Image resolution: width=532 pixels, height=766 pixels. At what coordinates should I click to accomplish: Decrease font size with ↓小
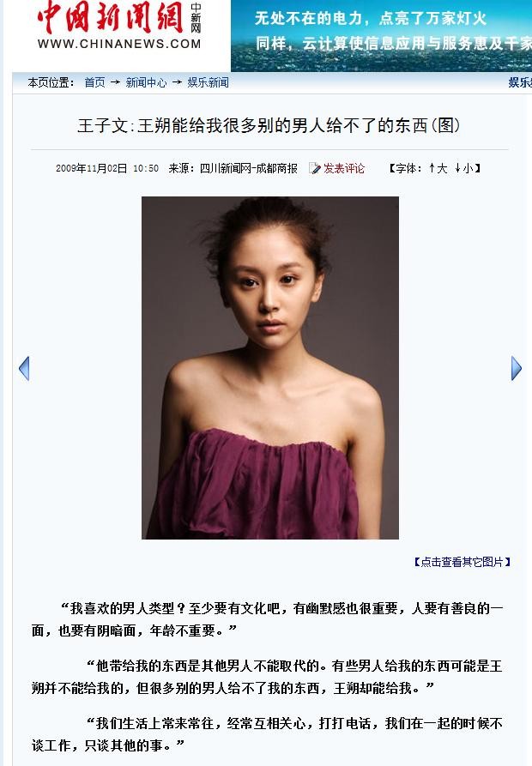464,168
